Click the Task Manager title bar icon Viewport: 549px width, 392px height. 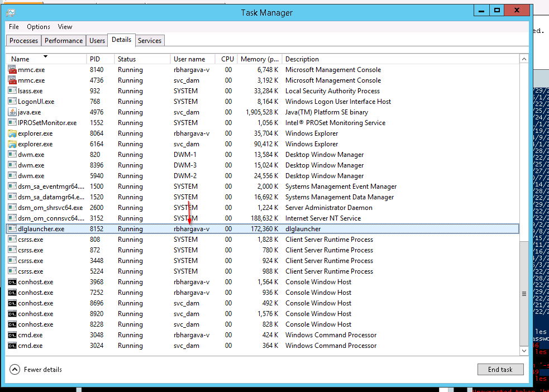coord(11,13)
